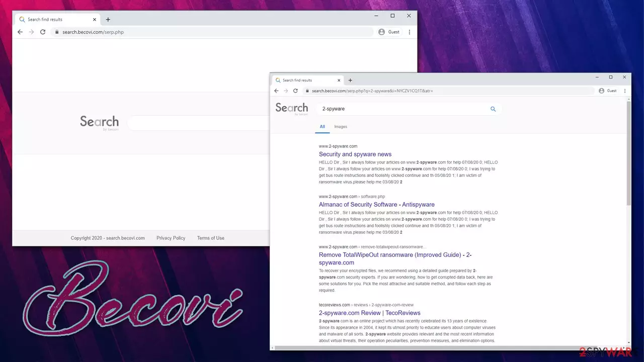Close the 'Search find results' tab in back window
The height and width of the screenshot is (362, 644).
click(94, 20)
